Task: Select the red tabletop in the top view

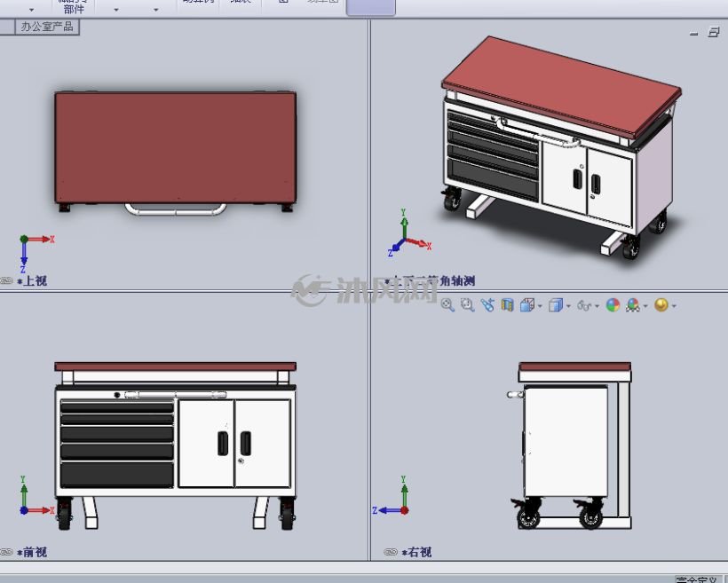Action: pos(176,147)
